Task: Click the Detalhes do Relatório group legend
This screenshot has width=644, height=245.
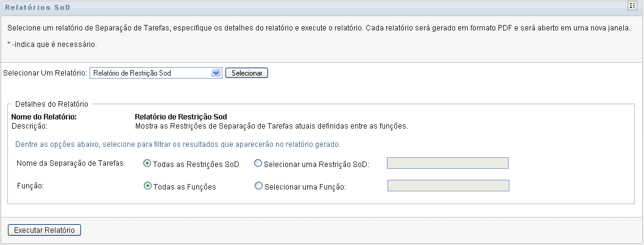Action: click(x=52, y=104)
